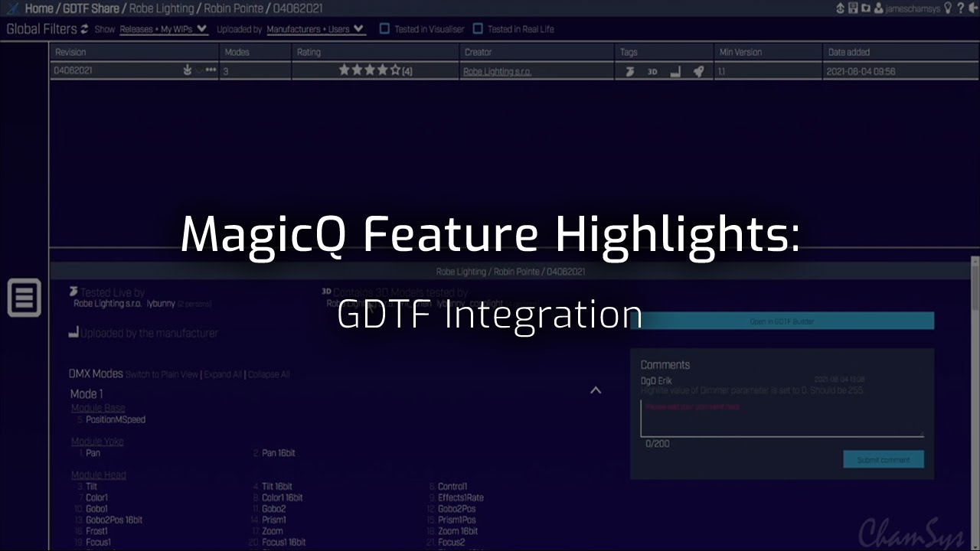
Task: Select the Control1 channel
Action: (x=452, y=487)
